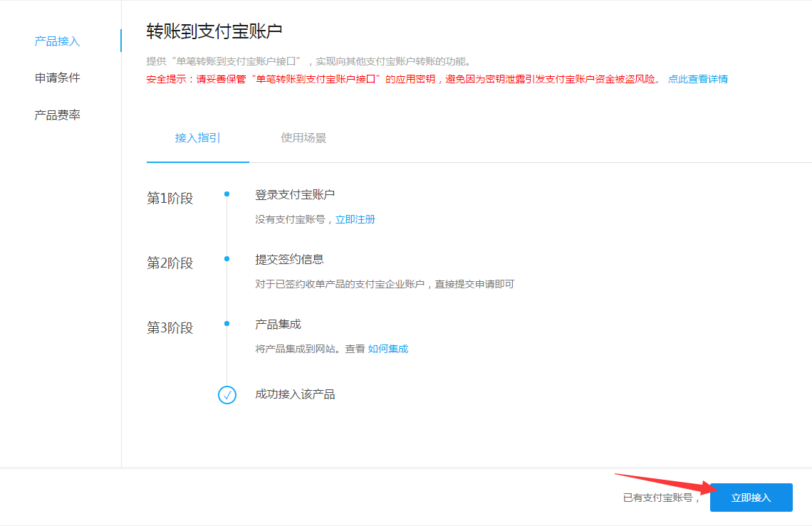
Task: Open the 点此查看详情 security details link
Action: [697, 79]
